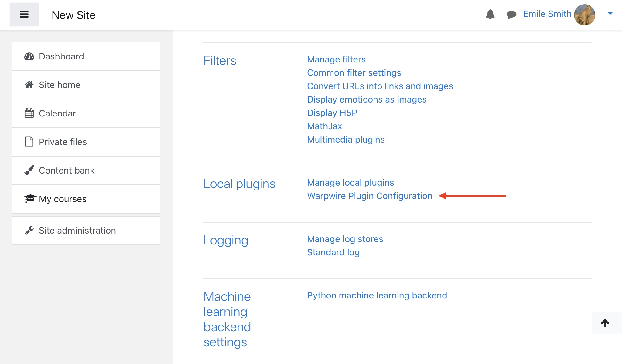Open Warpwire Plugin Configuration link
Screen dimensions: 622x364
click(370, 196)
